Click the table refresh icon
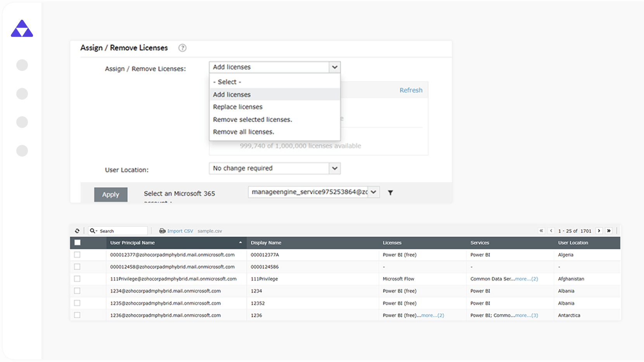644x362 pixels. click(x=77, y=231)
